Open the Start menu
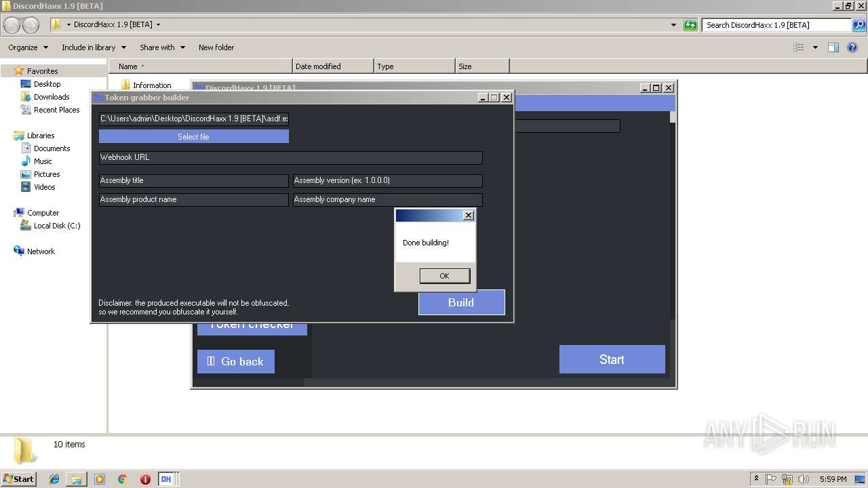This screenshot has height=488, width=868. pyautogui.click(x=18, y=479)
